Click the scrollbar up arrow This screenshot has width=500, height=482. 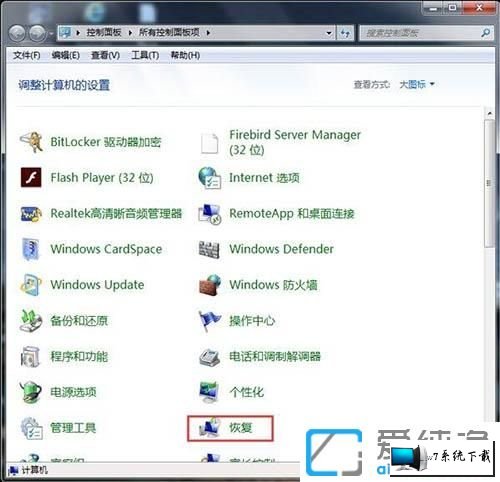(x=489, y=113)
